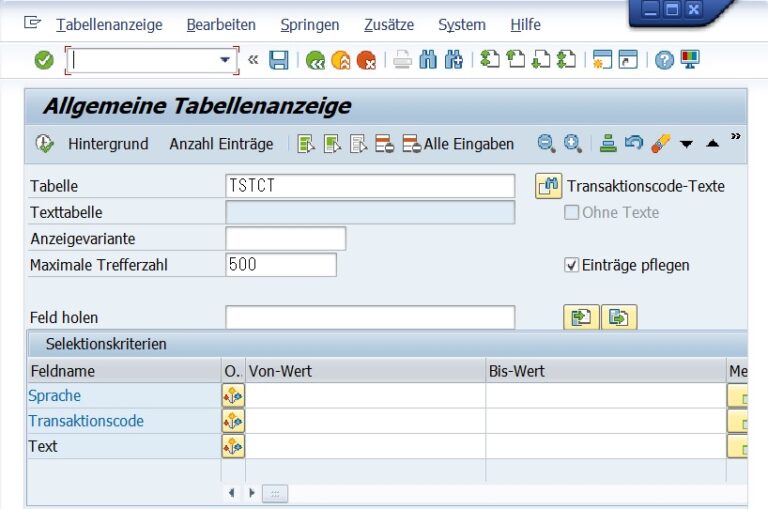Viewport: 768px width, 509px height.
Task: Open the Tabellenanzeige menu
Action: coord(109,24)
